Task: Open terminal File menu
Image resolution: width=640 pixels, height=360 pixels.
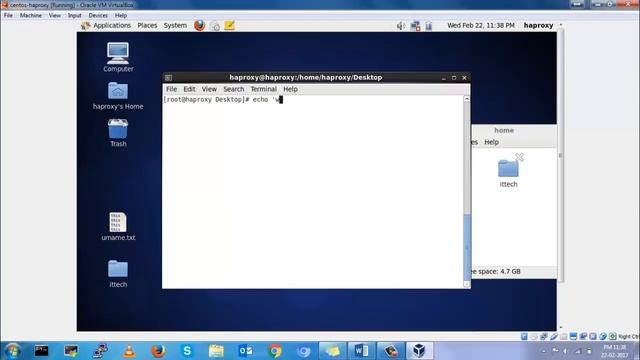Action: click(171, 89)
